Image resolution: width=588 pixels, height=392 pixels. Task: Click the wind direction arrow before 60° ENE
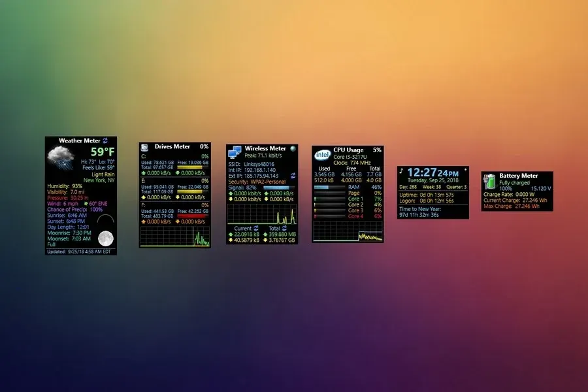click(x=86, y=204)
